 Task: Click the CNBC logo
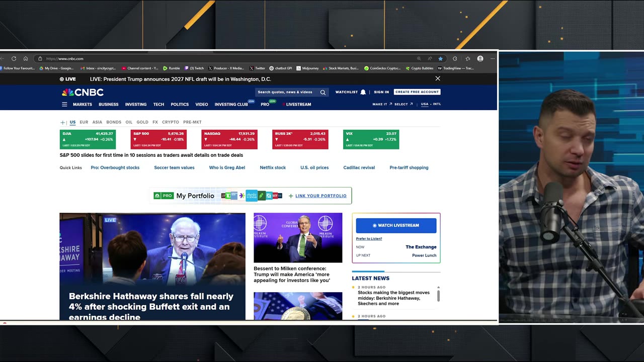pyautogui.click(x=83, y=93)
